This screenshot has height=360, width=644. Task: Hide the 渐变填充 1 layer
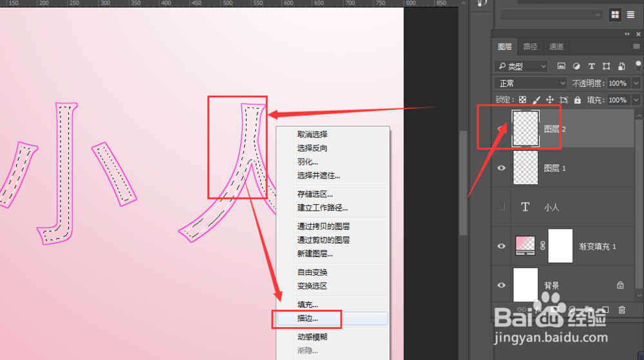coord(501,246)
